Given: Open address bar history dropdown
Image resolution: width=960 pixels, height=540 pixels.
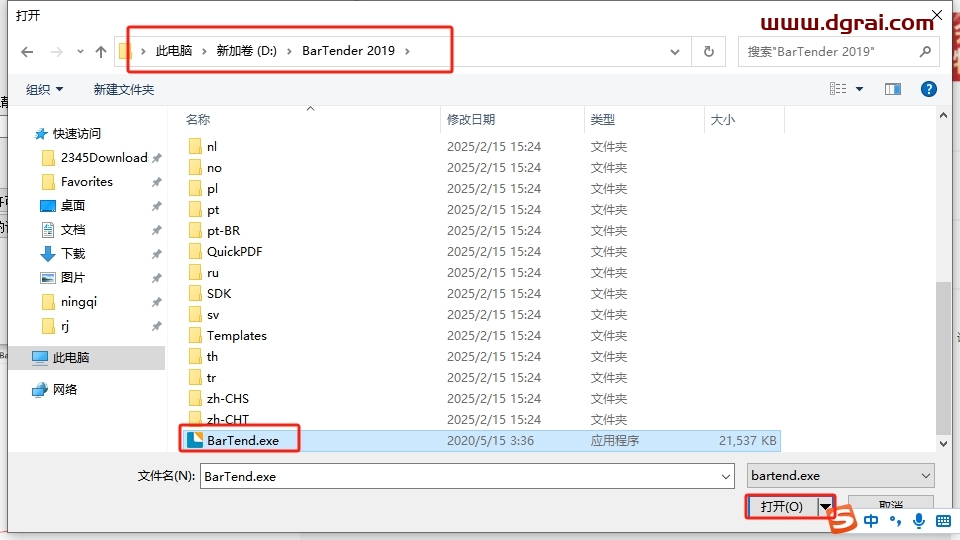Looking at the screenshot, I should click(x=675, y=52).
